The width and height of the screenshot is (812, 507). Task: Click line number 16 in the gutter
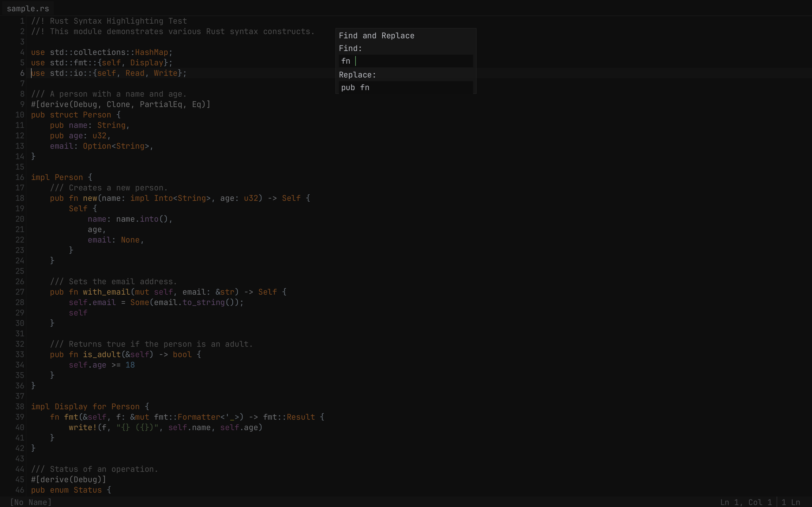point(19,177)
